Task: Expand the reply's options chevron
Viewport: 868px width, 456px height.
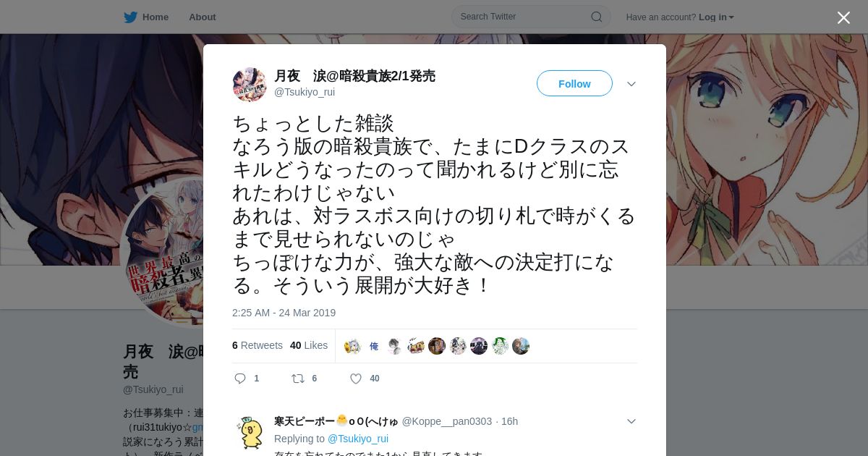Action: (x=631, y=421)
